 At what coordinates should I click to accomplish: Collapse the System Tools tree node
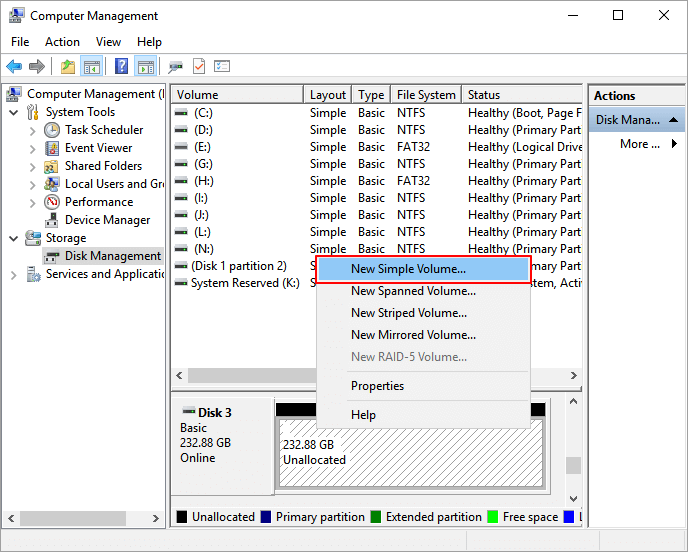(x=14, y=112)
